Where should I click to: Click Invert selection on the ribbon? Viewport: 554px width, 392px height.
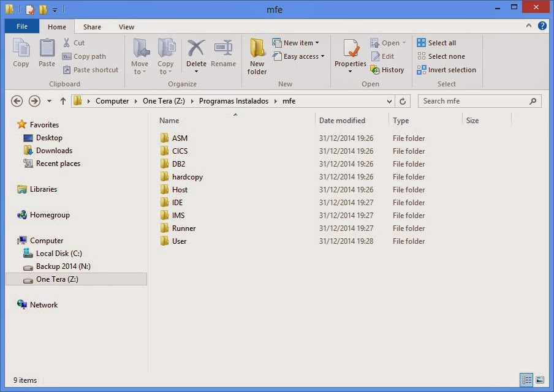click(447, 69)
